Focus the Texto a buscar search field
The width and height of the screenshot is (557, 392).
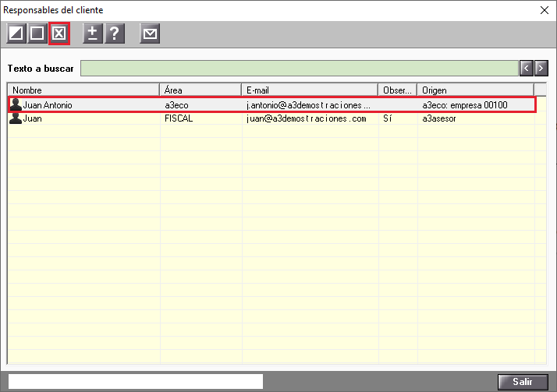299,68
